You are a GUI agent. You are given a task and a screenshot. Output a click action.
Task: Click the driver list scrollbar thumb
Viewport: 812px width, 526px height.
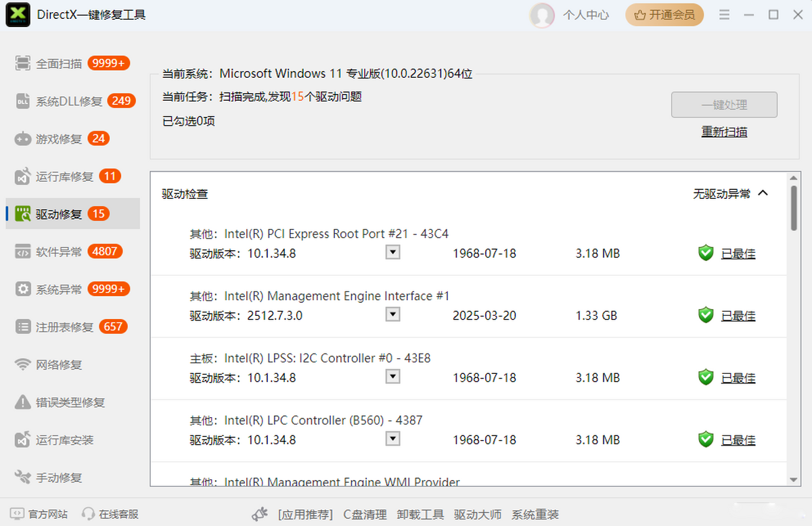click(x=794, y=208)
